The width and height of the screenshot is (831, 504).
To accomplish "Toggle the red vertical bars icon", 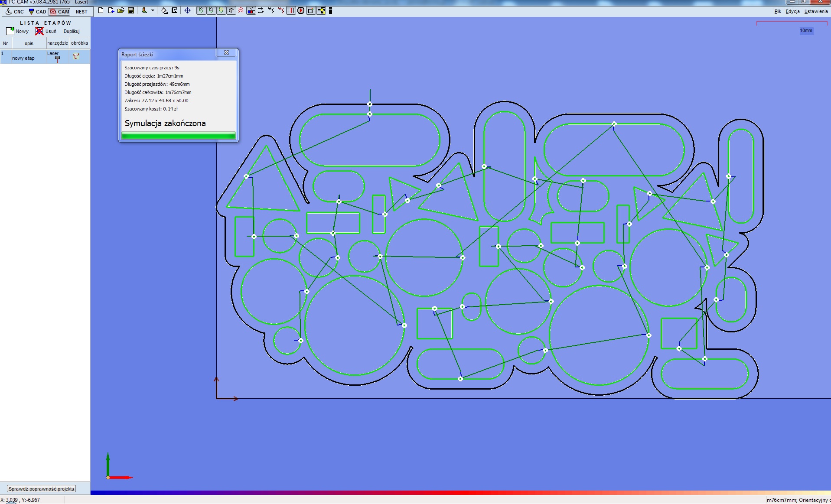I will pyautogui.click(x=291, y=10).
